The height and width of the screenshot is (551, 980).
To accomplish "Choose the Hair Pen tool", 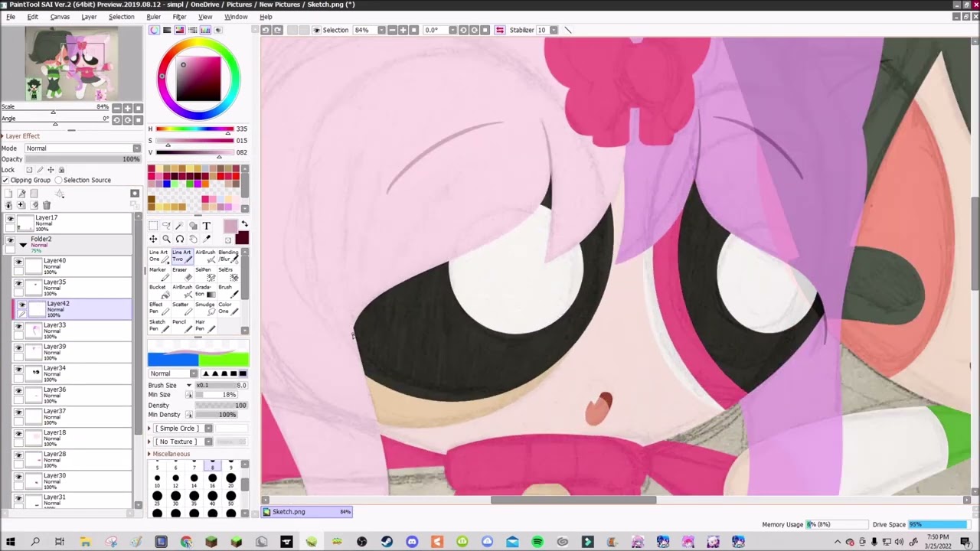I will [x=204, y=325].
